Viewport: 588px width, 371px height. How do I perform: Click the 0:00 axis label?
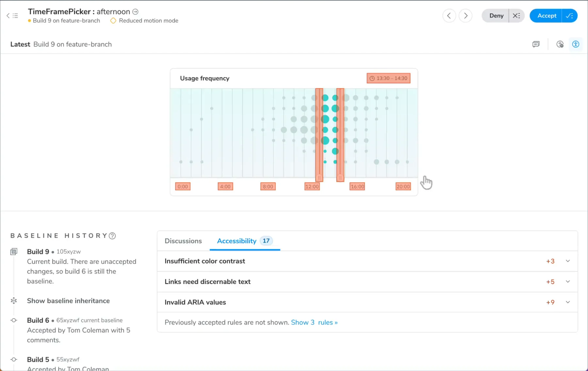tap(183, 186)
